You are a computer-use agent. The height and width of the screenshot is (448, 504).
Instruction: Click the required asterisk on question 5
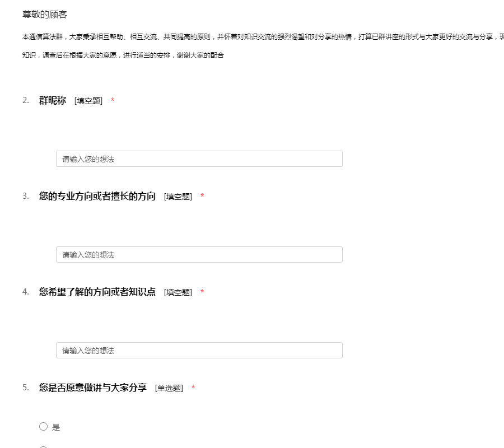pyautogui.click(x=193, y=388)
